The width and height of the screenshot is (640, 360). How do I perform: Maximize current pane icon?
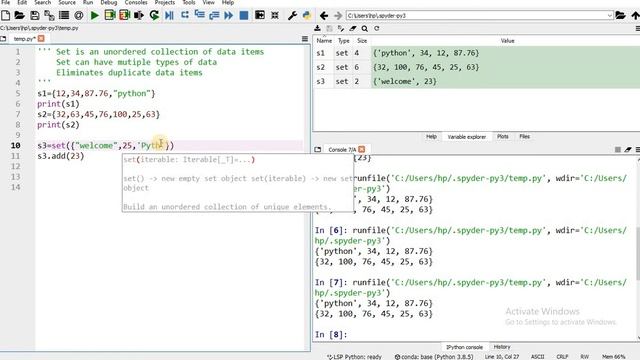coord(260,16)
